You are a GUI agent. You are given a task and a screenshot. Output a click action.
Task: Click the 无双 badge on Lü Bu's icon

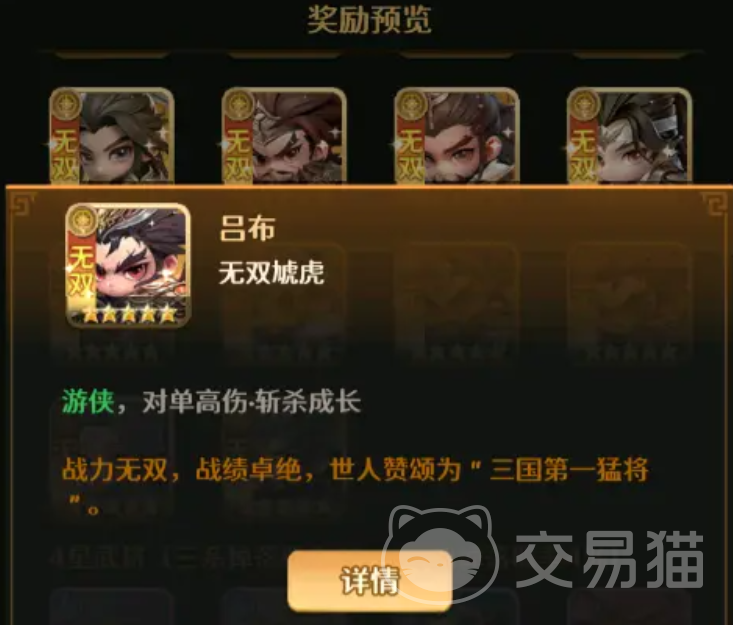pyautogui.click(x=81, y=273)
